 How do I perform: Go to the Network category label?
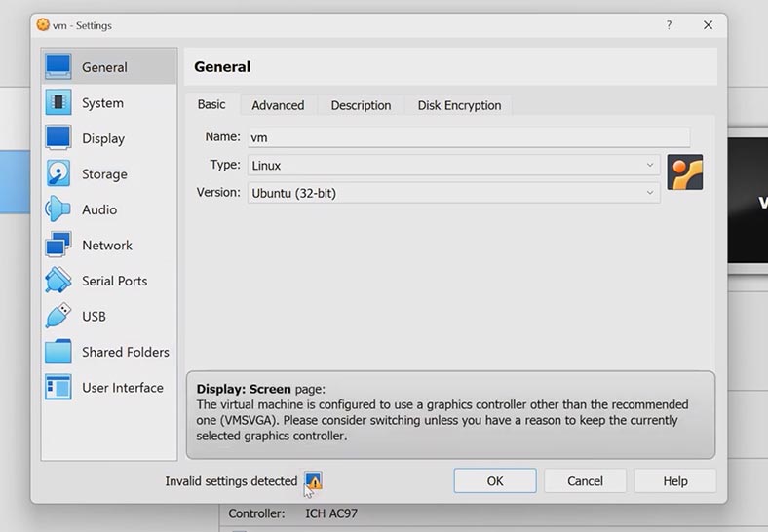(x=107, y=245)
